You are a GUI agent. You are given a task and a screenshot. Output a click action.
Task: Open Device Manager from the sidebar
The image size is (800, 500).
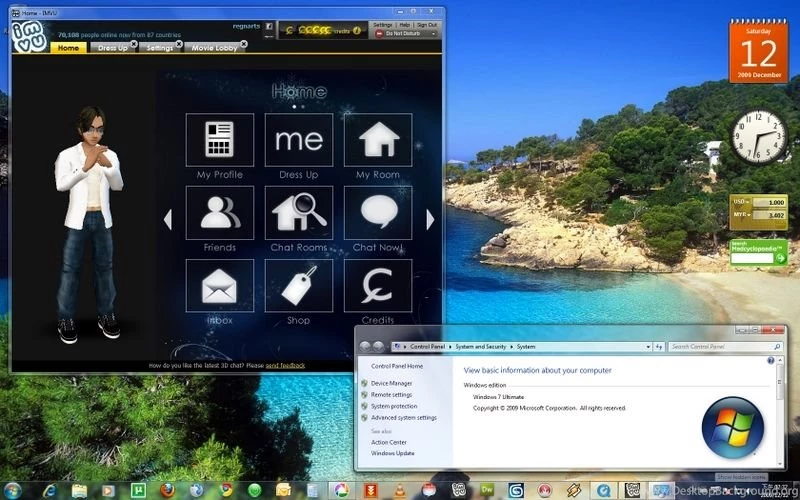(391, 383)
